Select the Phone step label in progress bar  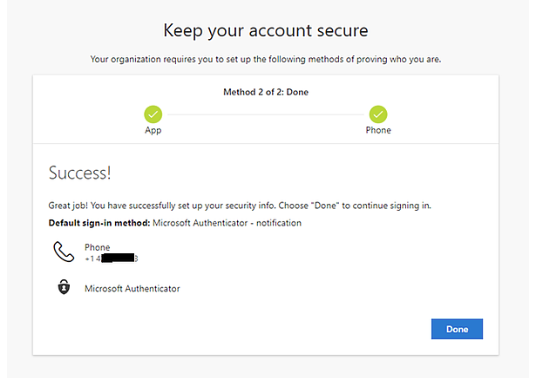coord(378,130)
